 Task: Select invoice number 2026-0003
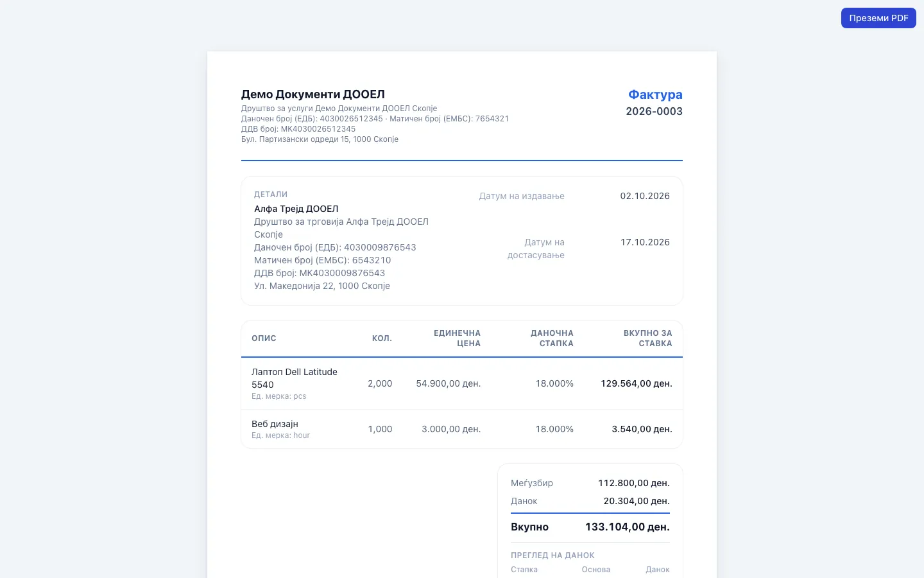(x=654, y=111)
